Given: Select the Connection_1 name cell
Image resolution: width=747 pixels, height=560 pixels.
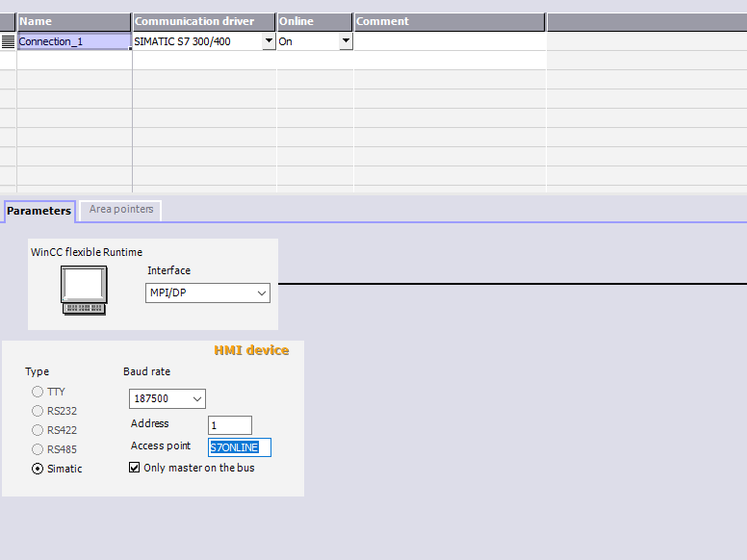Looking at the screenshot, I should 74,41.
